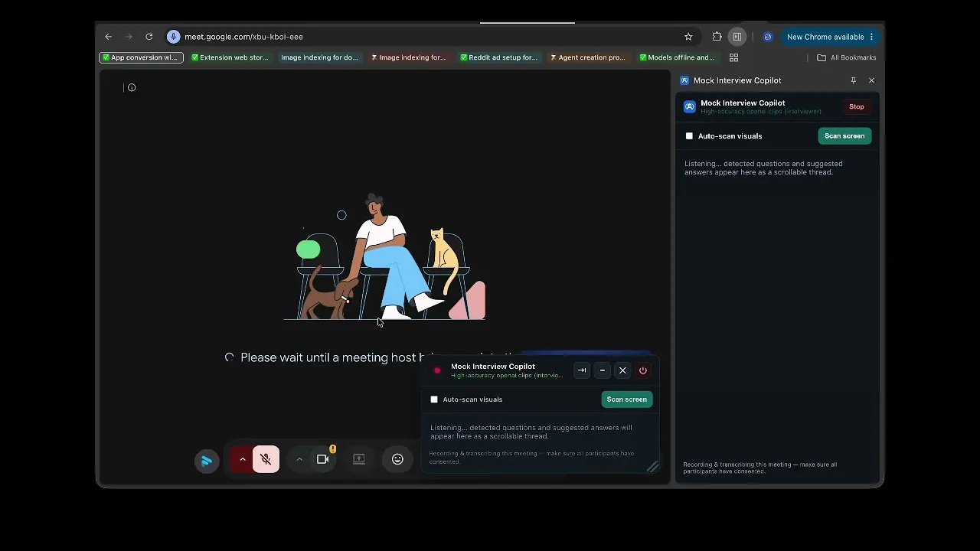Open the Reddit ad setup bookmark
This screenshot has width=980, height=551.
pos(498,57)
